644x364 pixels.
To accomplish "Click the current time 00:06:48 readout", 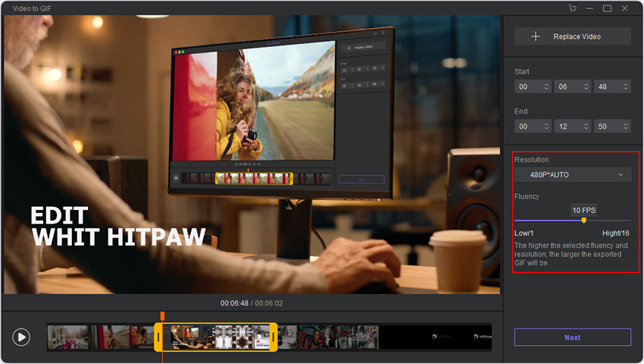I will 234,303.
